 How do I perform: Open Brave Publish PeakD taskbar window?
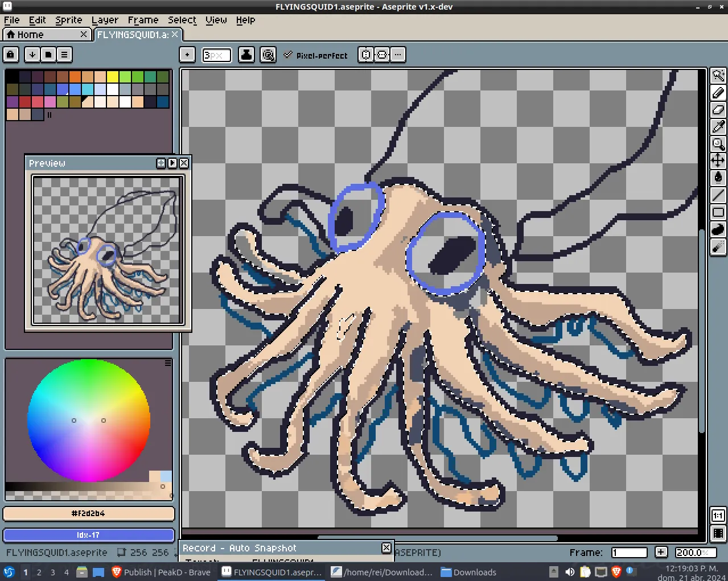tap(161, 572)
